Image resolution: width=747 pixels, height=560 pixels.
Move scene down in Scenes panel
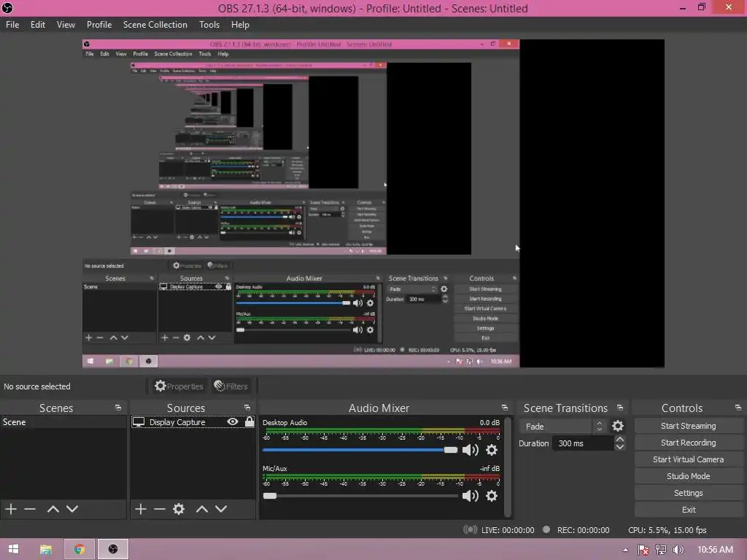72,509
